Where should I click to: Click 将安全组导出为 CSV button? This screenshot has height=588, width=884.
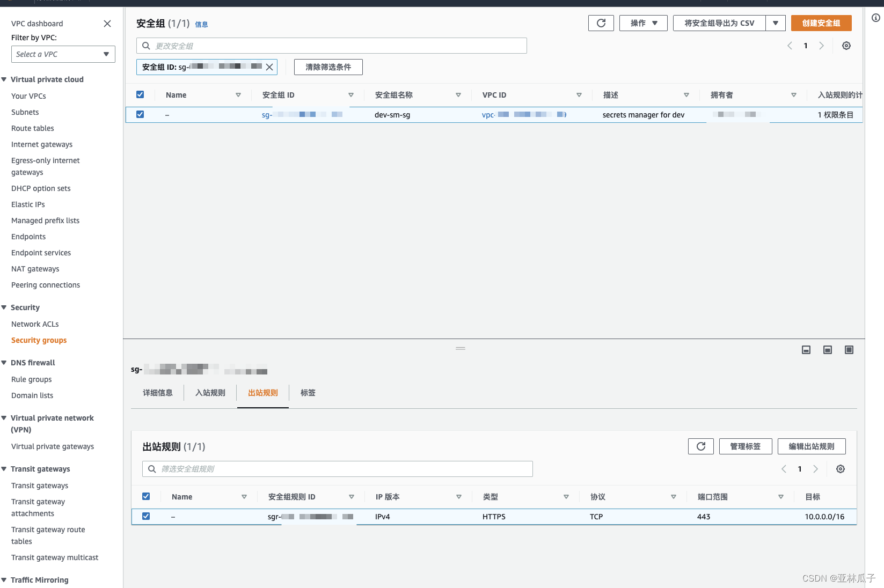point(719,23)
